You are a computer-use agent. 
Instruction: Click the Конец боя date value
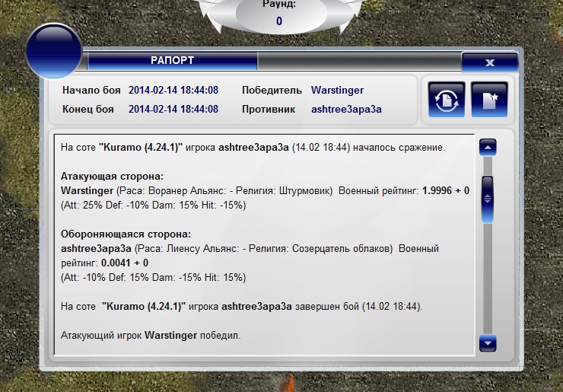[173, 109]
